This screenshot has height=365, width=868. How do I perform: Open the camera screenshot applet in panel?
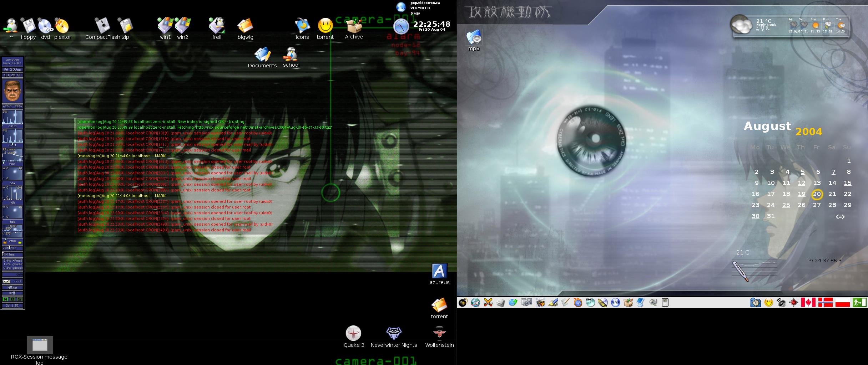click(x=755, y=303)
